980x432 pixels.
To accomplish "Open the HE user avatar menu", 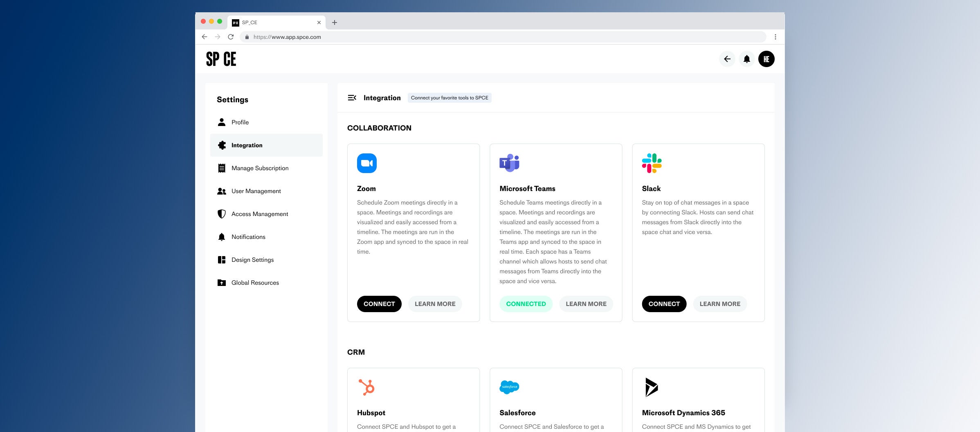I will (x=766, y=59).
